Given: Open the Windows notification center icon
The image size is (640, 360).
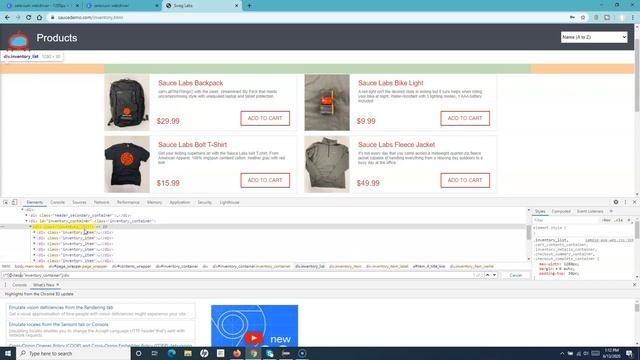Looking at the screenshot, I should click(x=629, y=353).
